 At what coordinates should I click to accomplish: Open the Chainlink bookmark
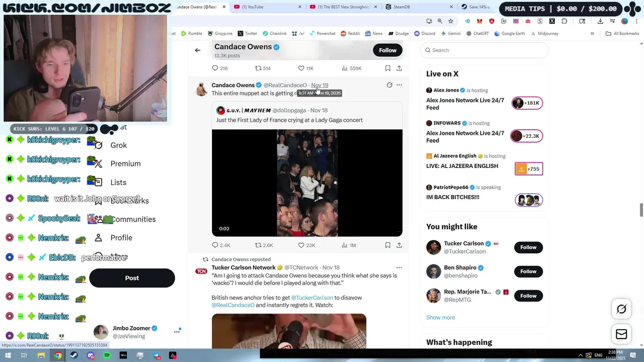click(x=274, y=34)
